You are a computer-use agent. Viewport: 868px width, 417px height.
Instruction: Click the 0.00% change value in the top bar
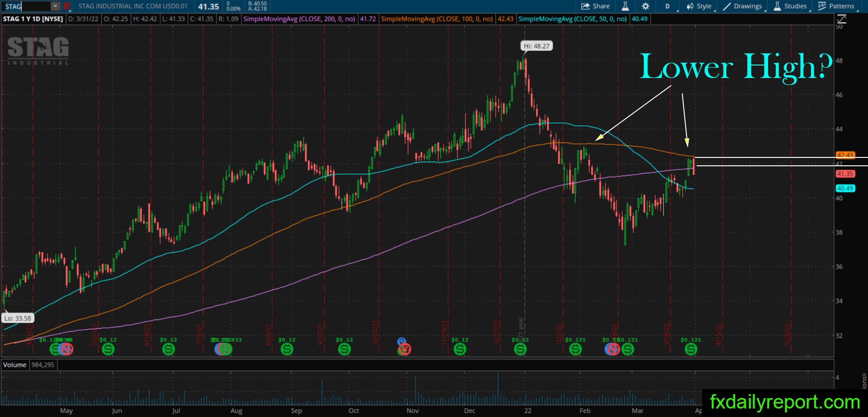click(233, 9)
